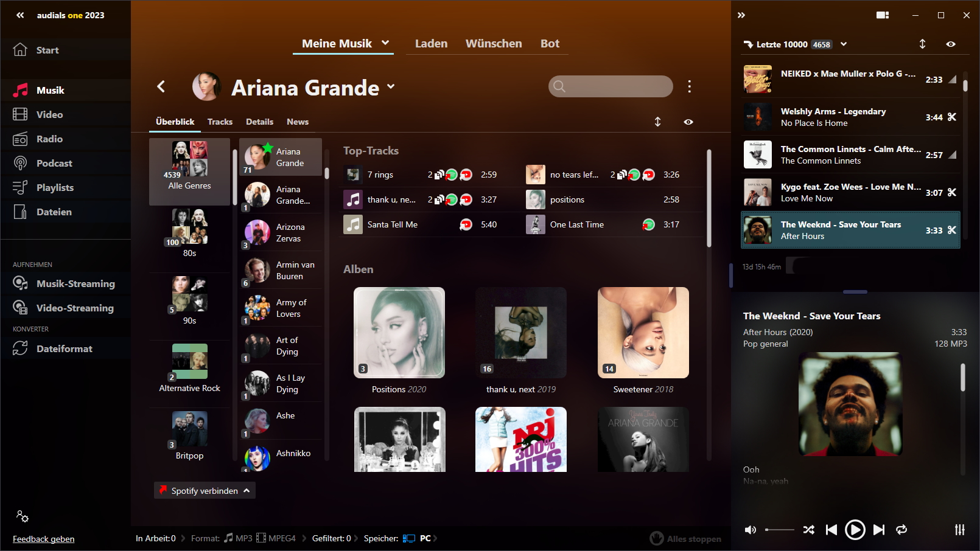Open the Video section in sidebar
Screen dimensions: 980x551
[65, 114]
